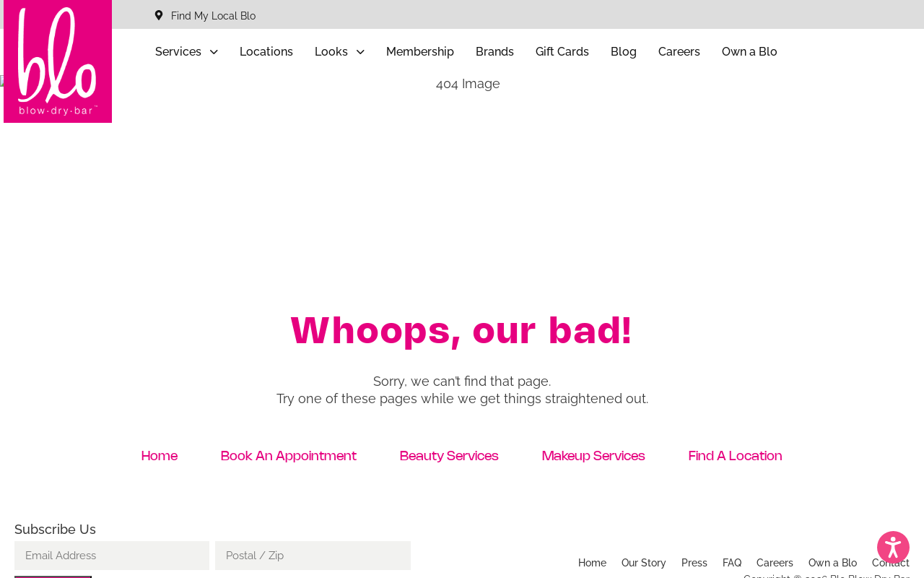Select Brands in the navigation
Screen dimensions: 924x578
[x=494, y=52]
